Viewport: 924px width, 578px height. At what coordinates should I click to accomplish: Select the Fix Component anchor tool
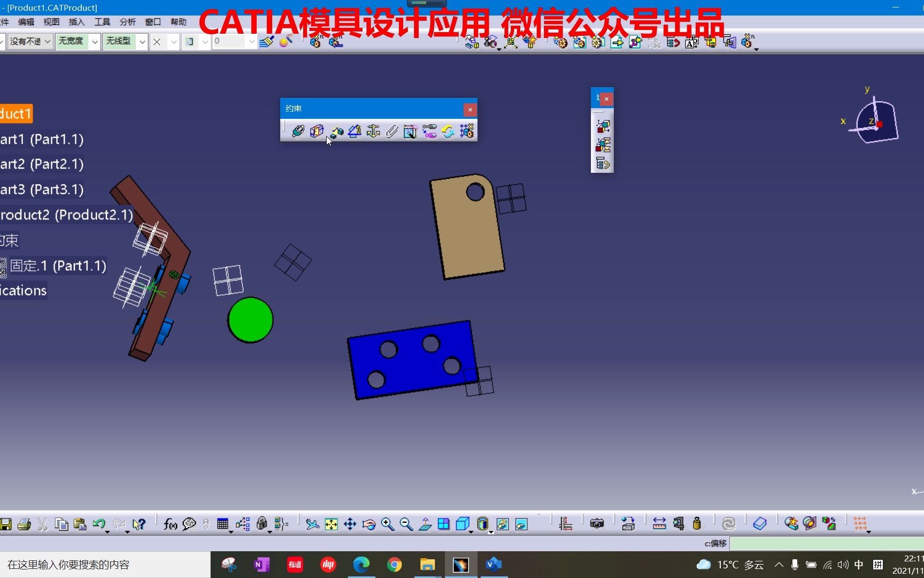pos(373,131)
